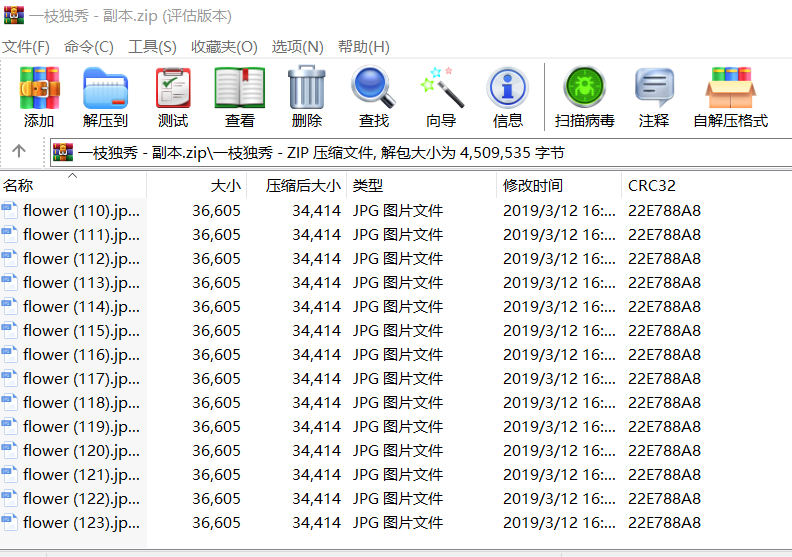The width and height of the screenshot is (792, 557).
Task: Click CRC32 value of flower (122).jpg
Action: [664, 498]
